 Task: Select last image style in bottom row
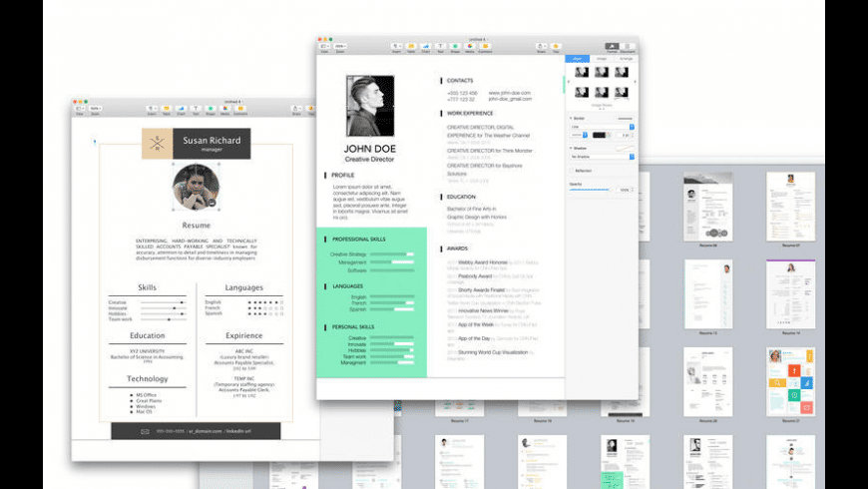622,92
